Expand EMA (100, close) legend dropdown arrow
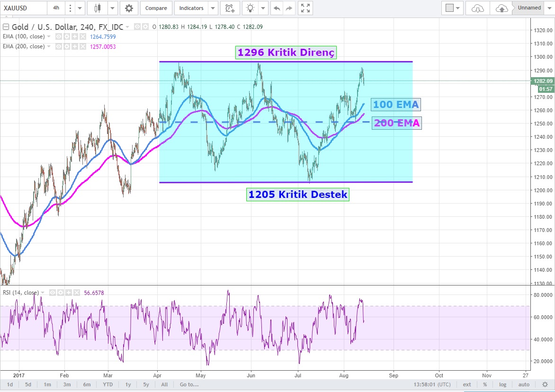Screen dimensions: 555x392 [x=49, y=36]
